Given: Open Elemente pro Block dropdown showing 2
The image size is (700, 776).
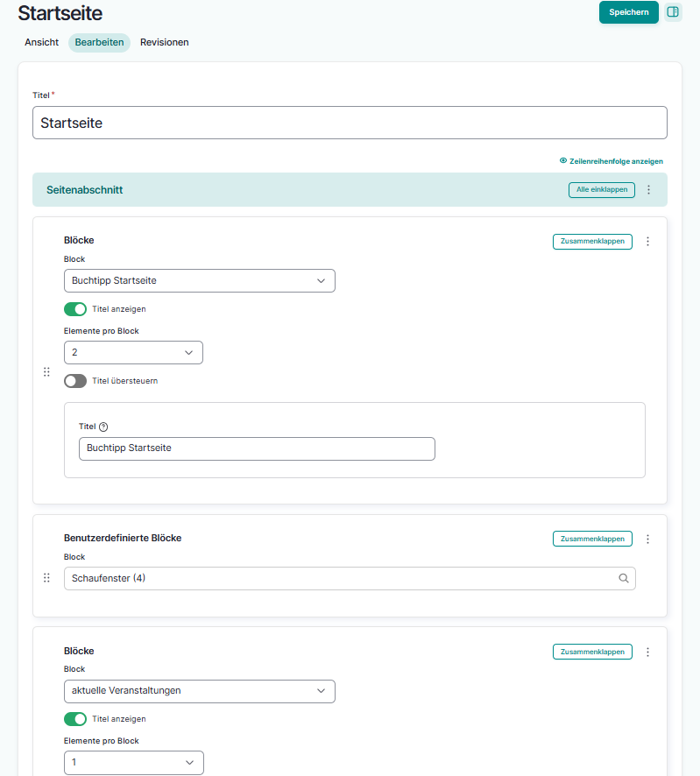Looking at the screenshot, I should pos(133,352).
